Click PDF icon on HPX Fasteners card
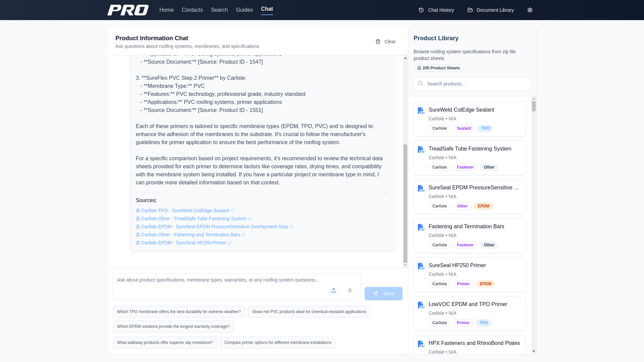 pos(421,344)
